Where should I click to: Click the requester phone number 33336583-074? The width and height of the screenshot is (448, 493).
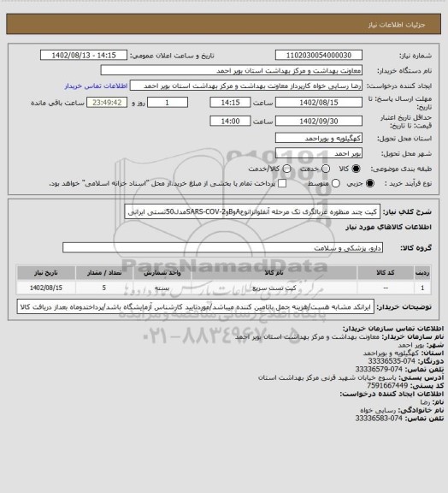(379, 419)
